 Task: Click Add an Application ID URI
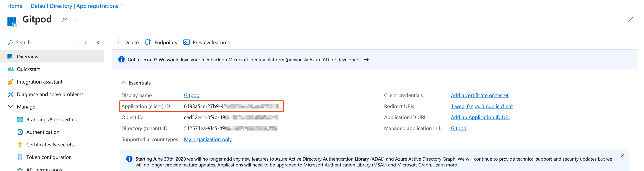pyautogui.click(x=480, y=117)
